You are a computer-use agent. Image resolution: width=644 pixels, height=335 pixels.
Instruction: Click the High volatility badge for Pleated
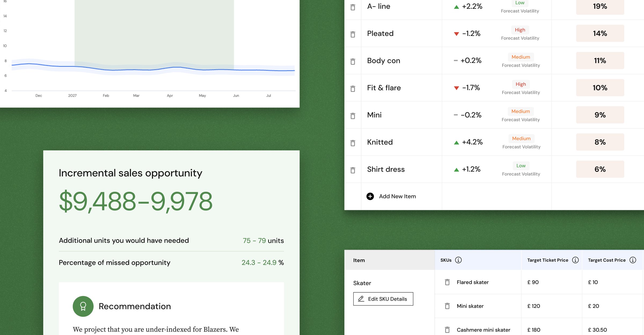[x=520, y=30]
